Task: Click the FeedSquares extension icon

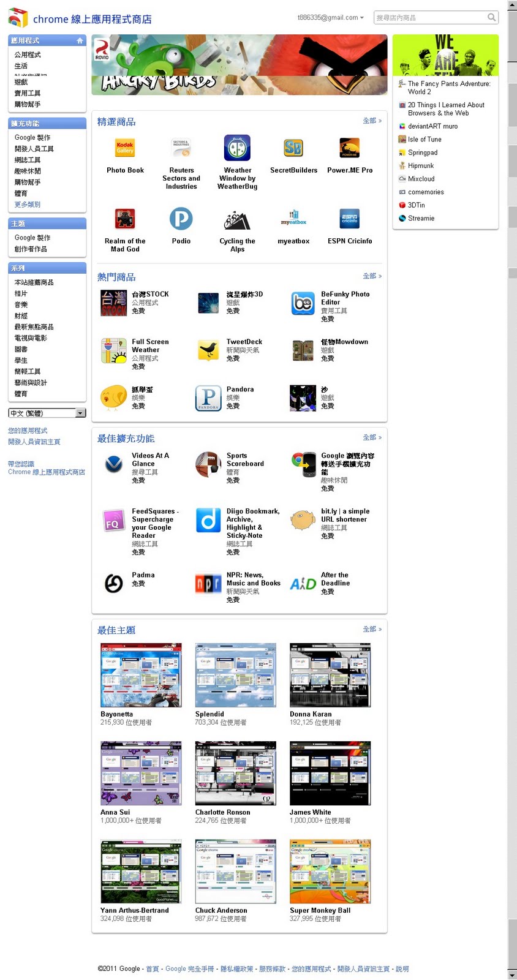Action: pyautogui.click(x=114, y=521)
